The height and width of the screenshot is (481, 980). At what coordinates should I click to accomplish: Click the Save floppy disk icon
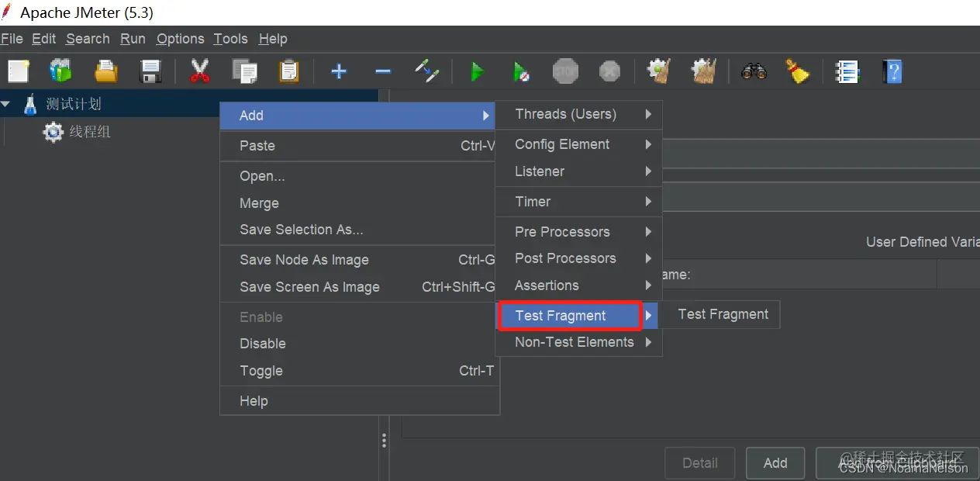(150, 72)
